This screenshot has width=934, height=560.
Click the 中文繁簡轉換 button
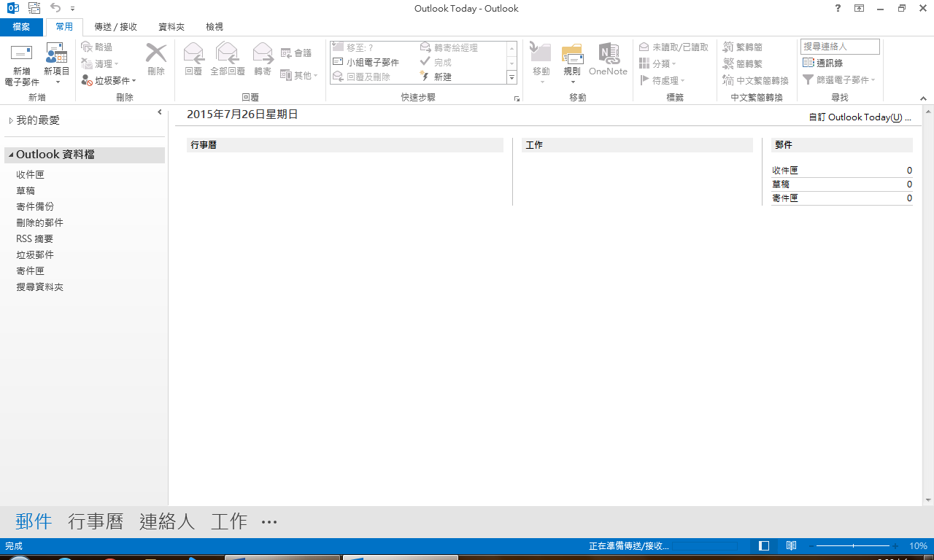[755, 80]
